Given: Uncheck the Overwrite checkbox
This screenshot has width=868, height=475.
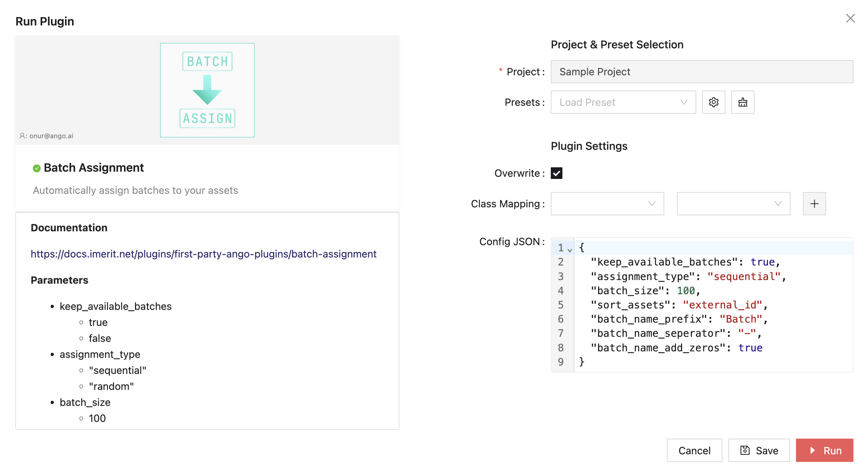Looking at the screenshot, I should [x=556, y=173].
